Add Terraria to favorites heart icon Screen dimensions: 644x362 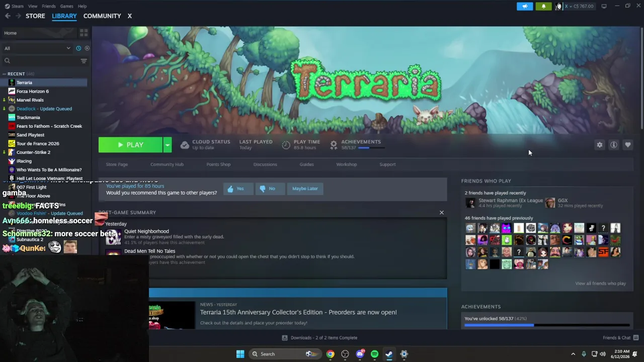628,145
